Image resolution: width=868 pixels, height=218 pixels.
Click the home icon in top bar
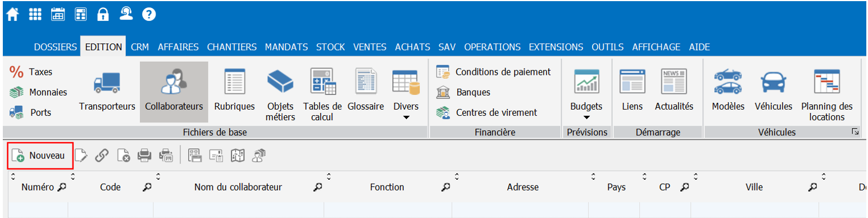pyautogui.click(x=13, y=15)
